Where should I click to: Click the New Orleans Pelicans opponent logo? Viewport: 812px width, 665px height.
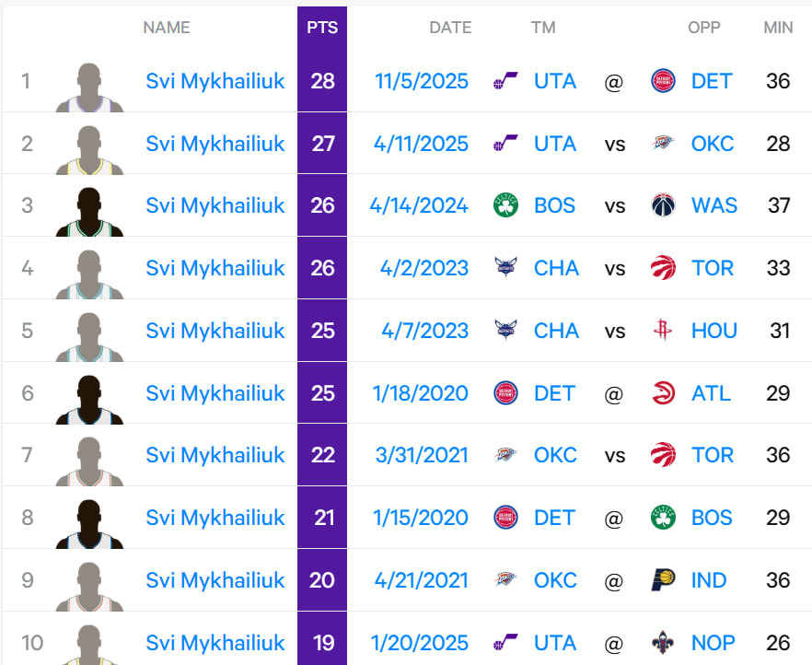point(663,643)
